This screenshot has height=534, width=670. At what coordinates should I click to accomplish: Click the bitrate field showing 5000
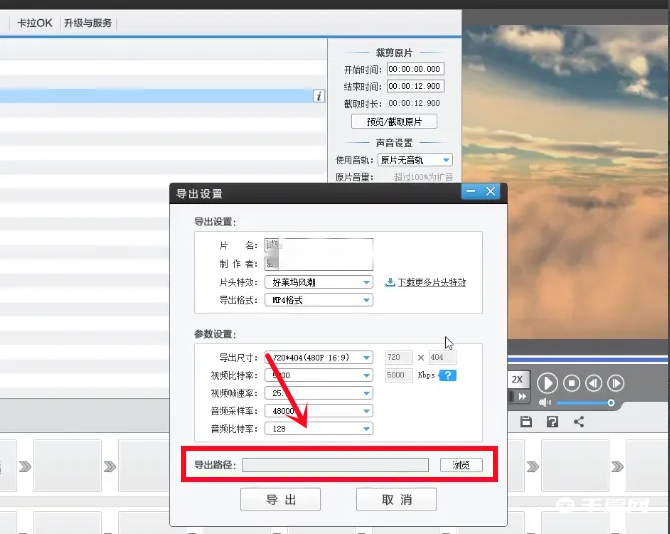click(x=399, y=376)
